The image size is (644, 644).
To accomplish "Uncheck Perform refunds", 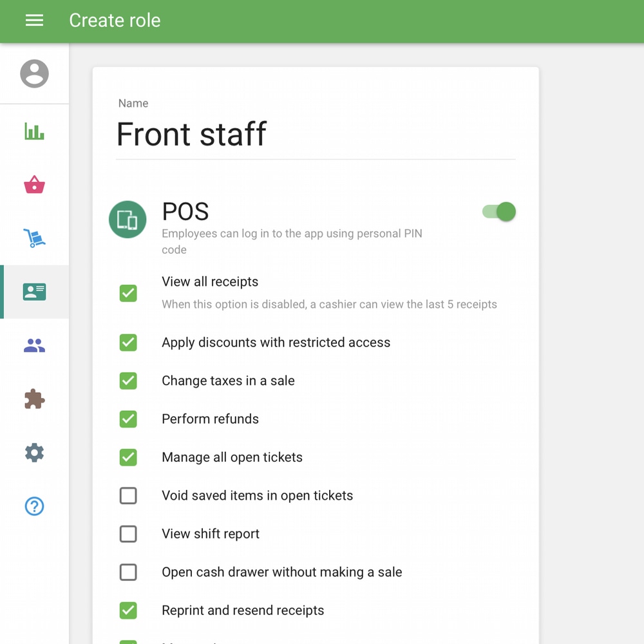I will pos(128,419).
